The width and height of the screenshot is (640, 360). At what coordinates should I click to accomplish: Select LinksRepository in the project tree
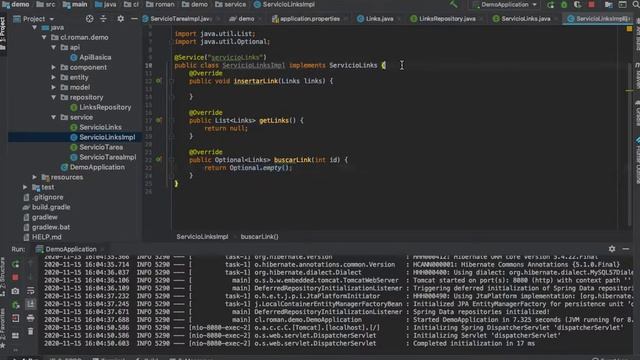105,107
